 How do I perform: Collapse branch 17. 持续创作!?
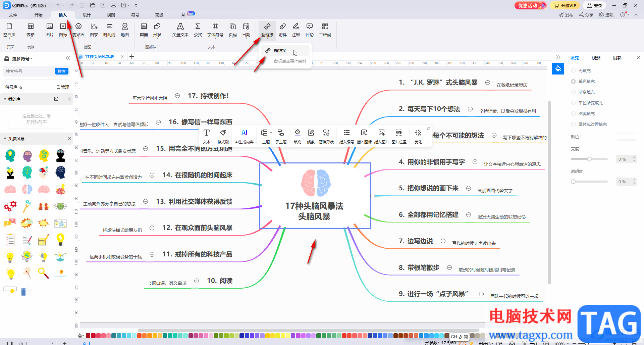(177, 96)
